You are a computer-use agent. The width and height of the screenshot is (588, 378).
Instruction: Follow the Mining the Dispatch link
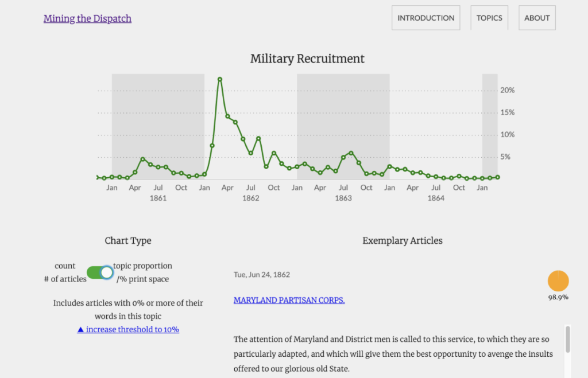click(87, 18)
